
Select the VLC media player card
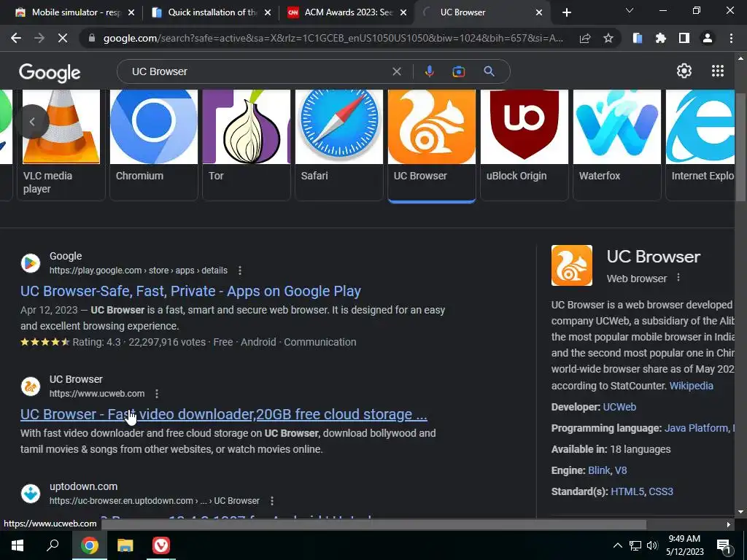[x=61, y=145]
